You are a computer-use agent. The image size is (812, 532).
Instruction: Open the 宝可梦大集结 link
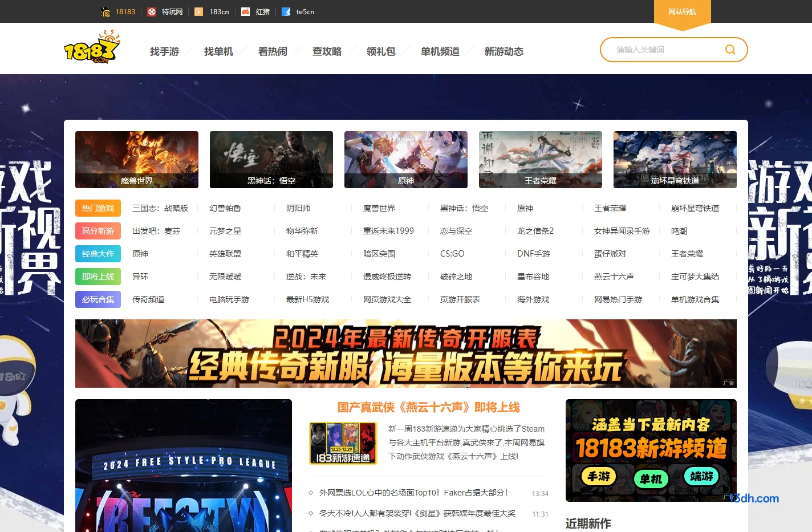click(695, 277)
